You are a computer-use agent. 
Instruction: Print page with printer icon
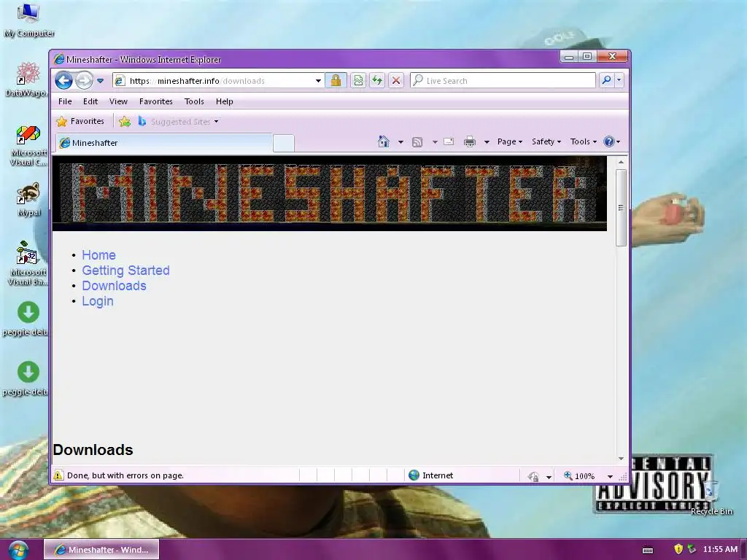(470, 141)
